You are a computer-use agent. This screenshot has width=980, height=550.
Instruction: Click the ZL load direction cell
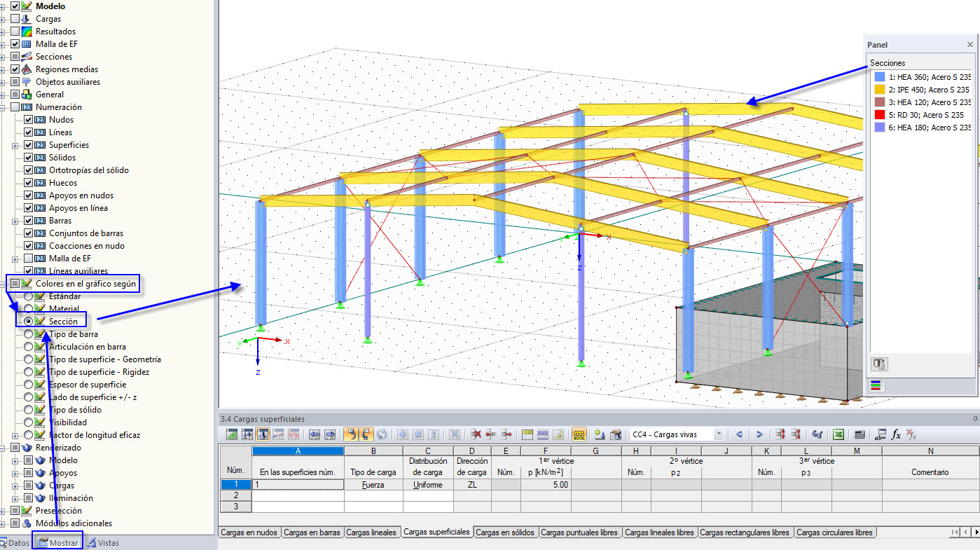tap(472, 484)
